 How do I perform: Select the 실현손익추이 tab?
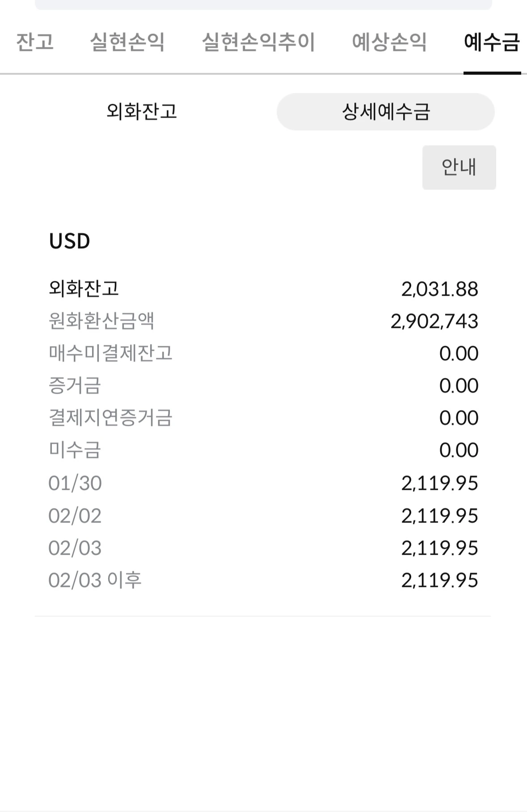click(258, 42)
